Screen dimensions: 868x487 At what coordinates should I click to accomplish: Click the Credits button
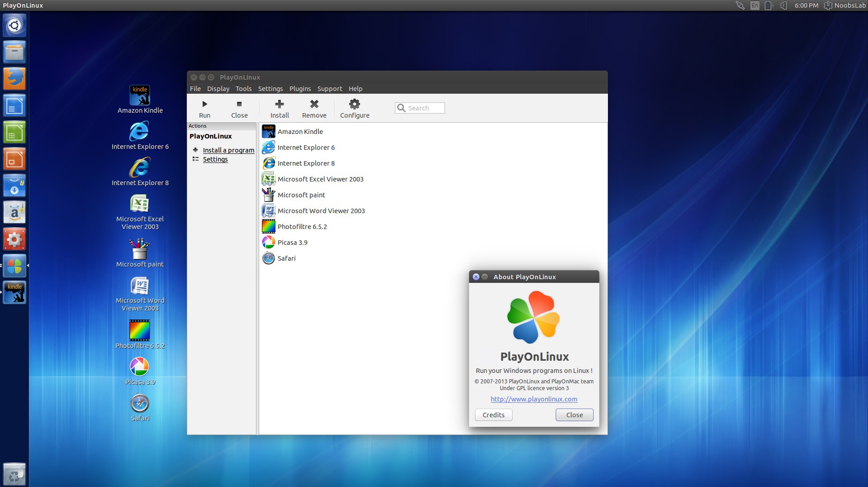click(x=493, y=415)
